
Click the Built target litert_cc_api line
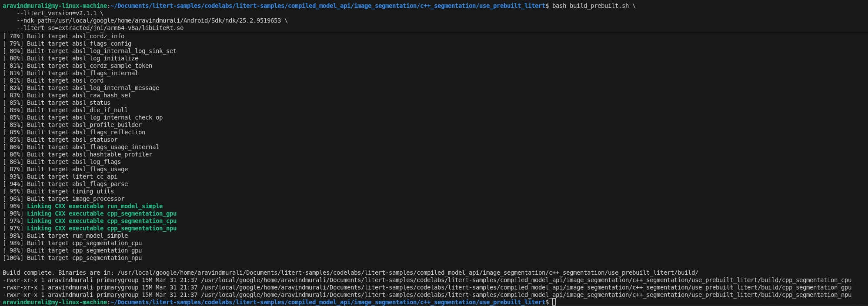click(72, 176)
